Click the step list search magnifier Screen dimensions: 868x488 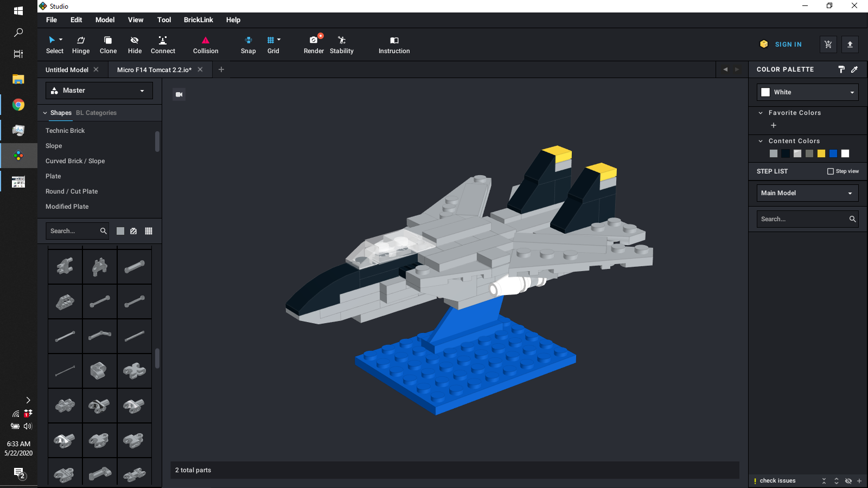pyautogui.click(x=852, y=219)
